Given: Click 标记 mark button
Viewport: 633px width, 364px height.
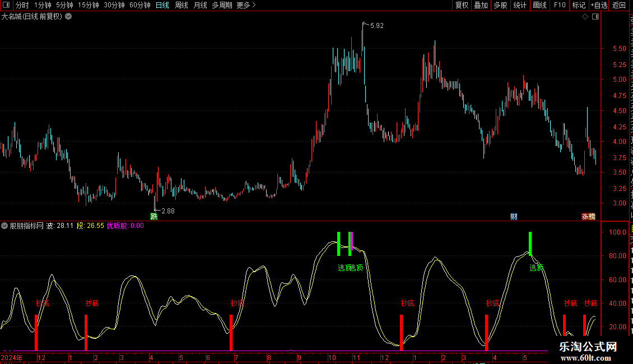Looking at the screenshot, I should pyautogui.click(x=579, y=5).
